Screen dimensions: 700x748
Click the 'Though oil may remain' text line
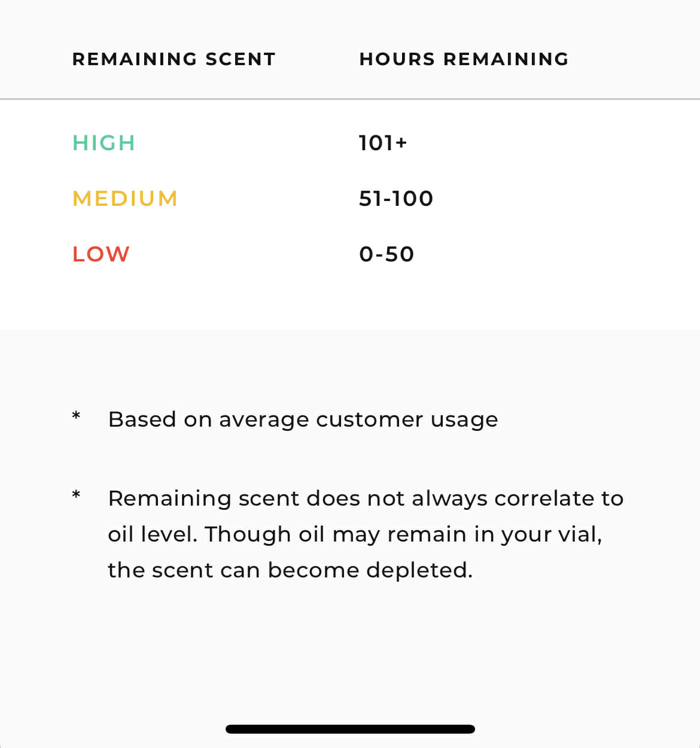tap(355, 534)
